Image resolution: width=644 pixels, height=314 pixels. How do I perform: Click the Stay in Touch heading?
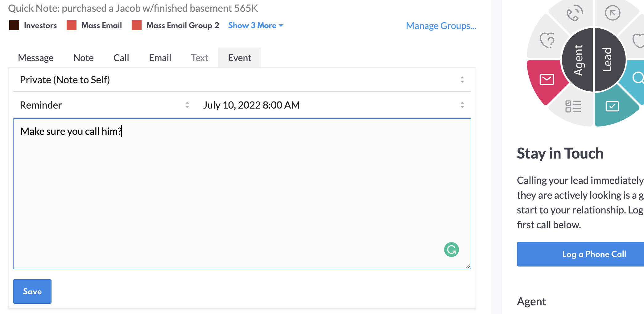pos(560,153)
